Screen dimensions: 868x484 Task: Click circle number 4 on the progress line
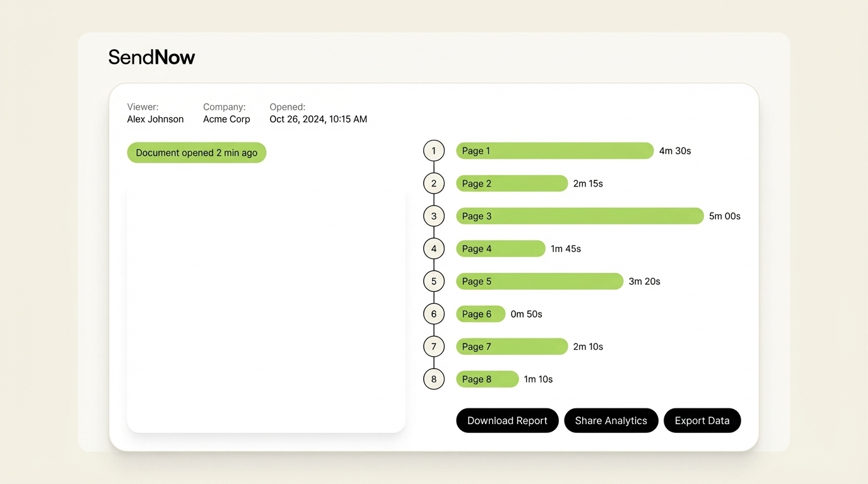click(433, 248)
